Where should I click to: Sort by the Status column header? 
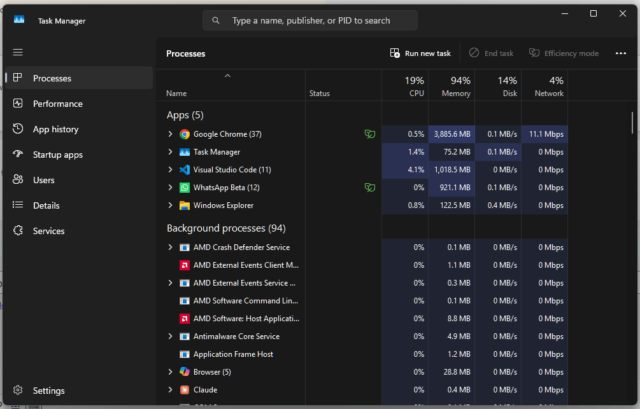coord(343,85)
